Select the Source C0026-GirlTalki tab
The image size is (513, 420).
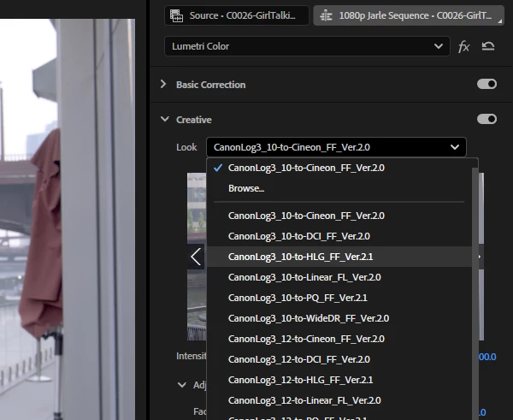tap(237, 15)
